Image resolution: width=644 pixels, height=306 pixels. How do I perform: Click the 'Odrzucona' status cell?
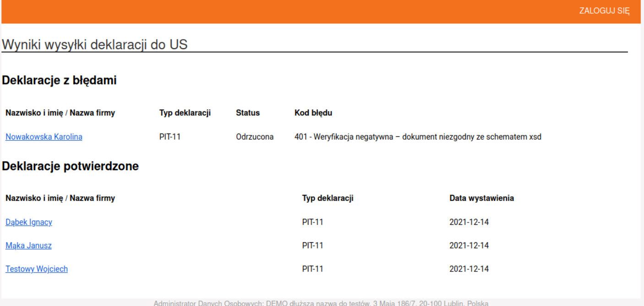pos(255,137)
